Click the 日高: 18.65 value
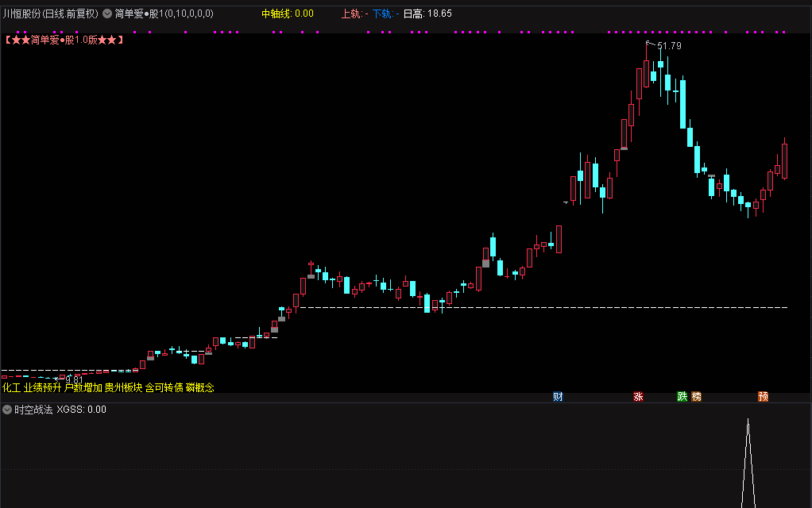Screen dimensions: 812x508 427,14
